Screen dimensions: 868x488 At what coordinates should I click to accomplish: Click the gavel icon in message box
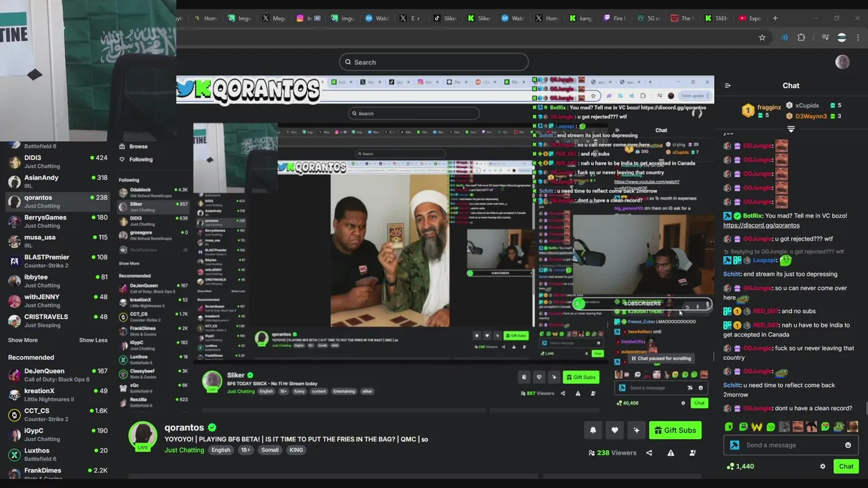tap(734, 445)
